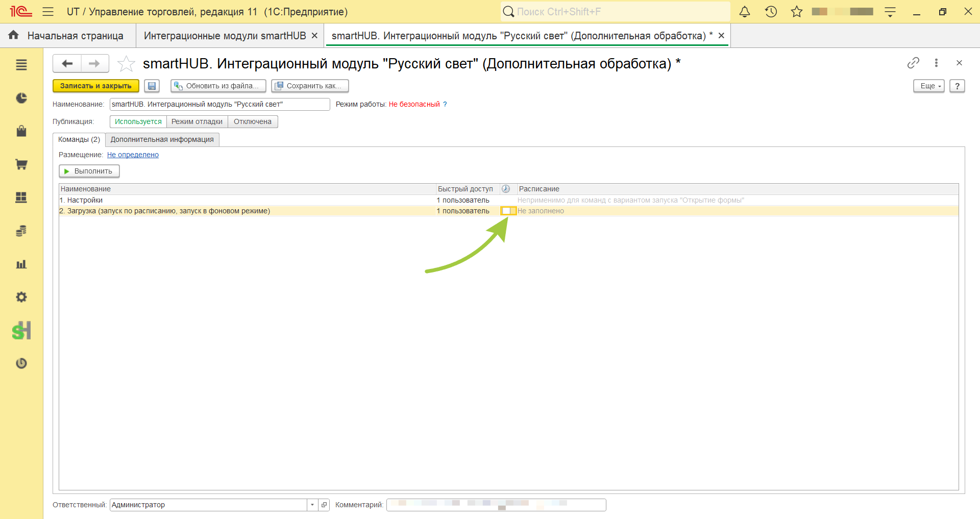
Task: Open Дополнительная информация tab
Action: 162,139
